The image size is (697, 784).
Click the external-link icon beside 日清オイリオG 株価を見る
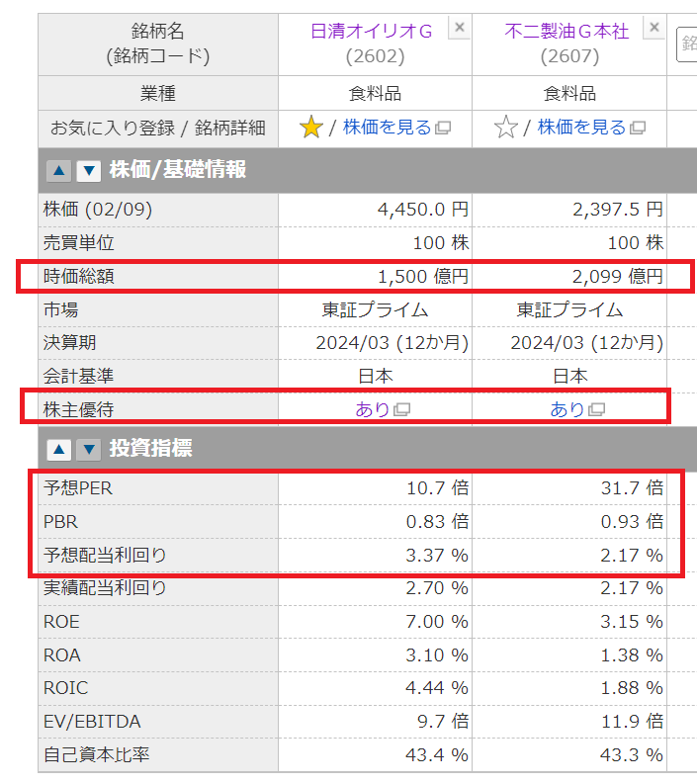[x=443, y=128]
